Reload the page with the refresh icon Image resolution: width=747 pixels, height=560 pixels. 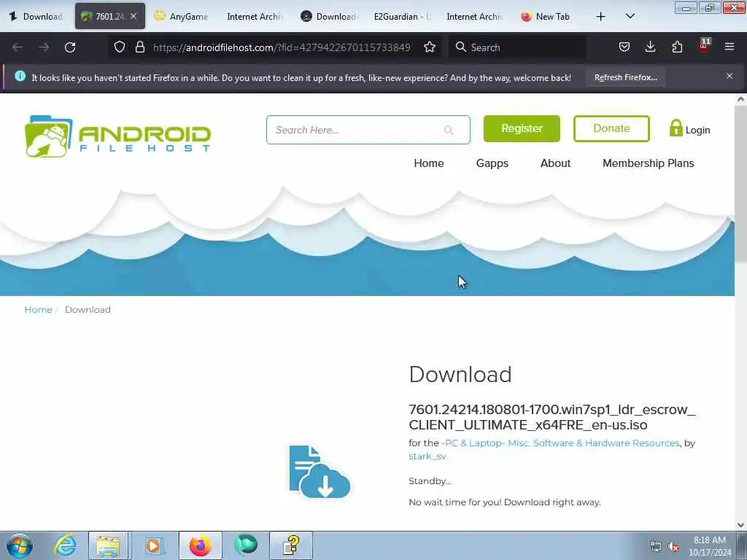pos(70,47)
